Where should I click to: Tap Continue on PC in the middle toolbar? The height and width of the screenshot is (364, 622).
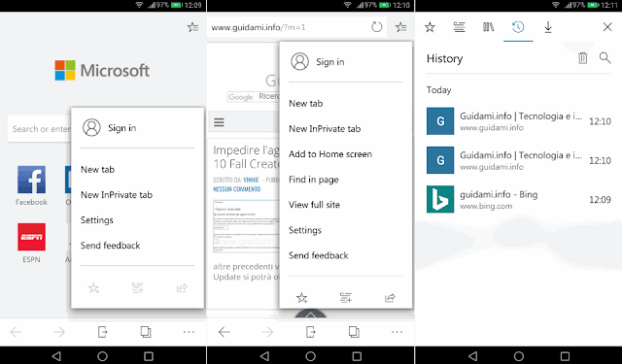click(311, 332)
